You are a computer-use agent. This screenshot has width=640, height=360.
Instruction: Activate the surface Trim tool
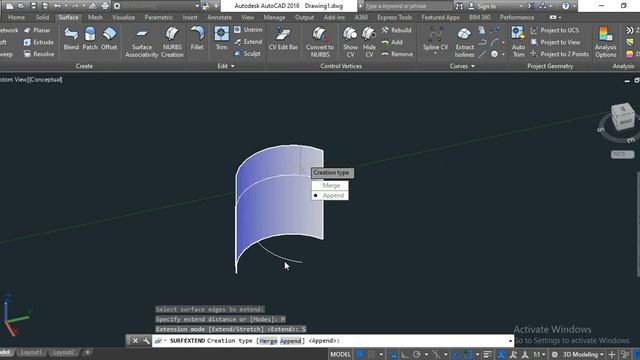pyautogui.click(x=222, y=39)
